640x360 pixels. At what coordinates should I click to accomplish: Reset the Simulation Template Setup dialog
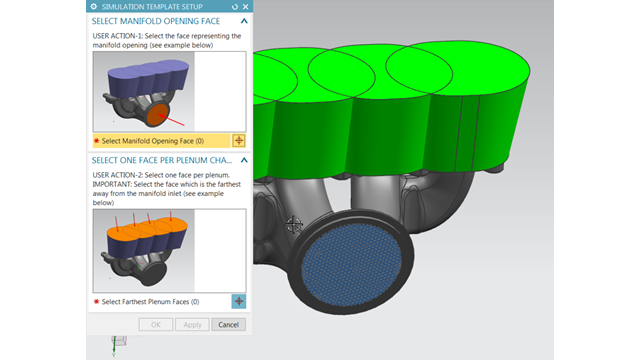(x=235, y=7)
